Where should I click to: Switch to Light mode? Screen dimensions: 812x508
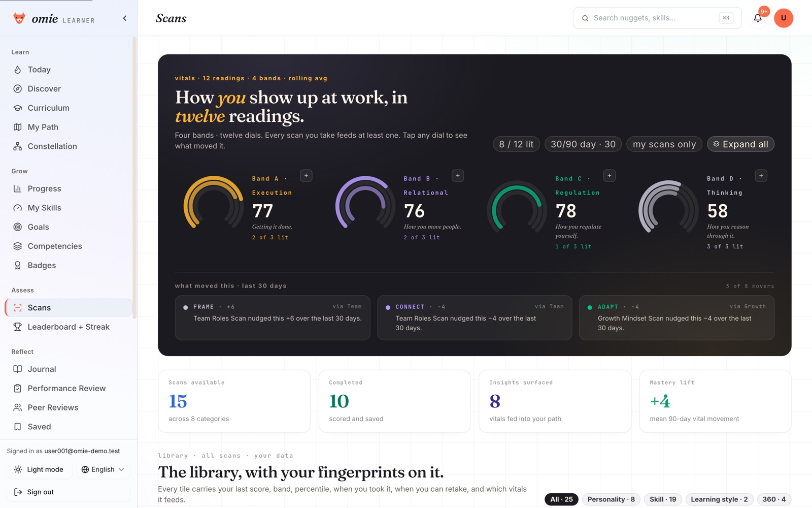(40, 469)
